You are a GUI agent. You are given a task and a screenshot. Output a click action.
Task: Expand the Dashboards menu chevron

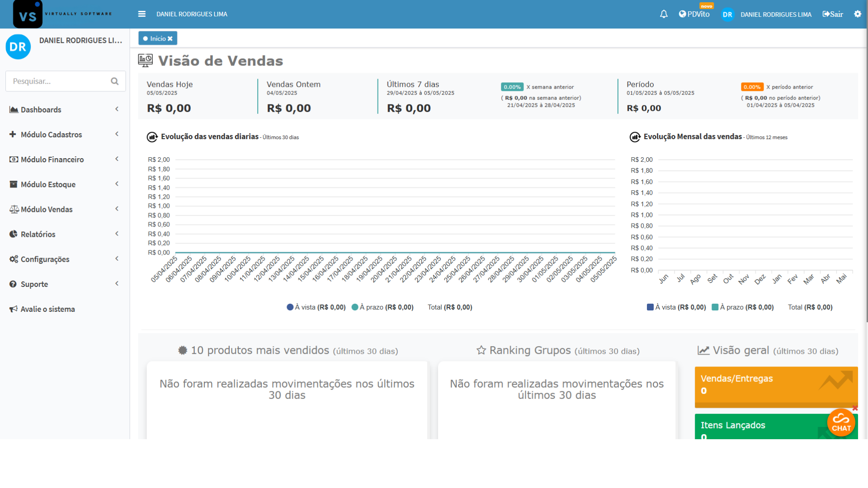pyautogui.click(x=117, y=109)
